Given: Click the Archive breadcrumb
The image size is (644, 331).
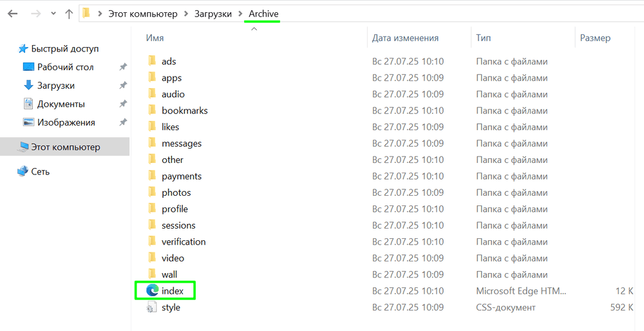Looking at the screenshot, I should (263, 14).
